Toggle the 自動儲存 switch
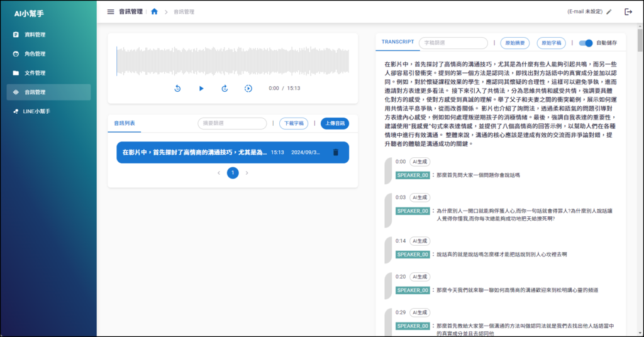Screen dimensions: 644x337 pos(586,43)
